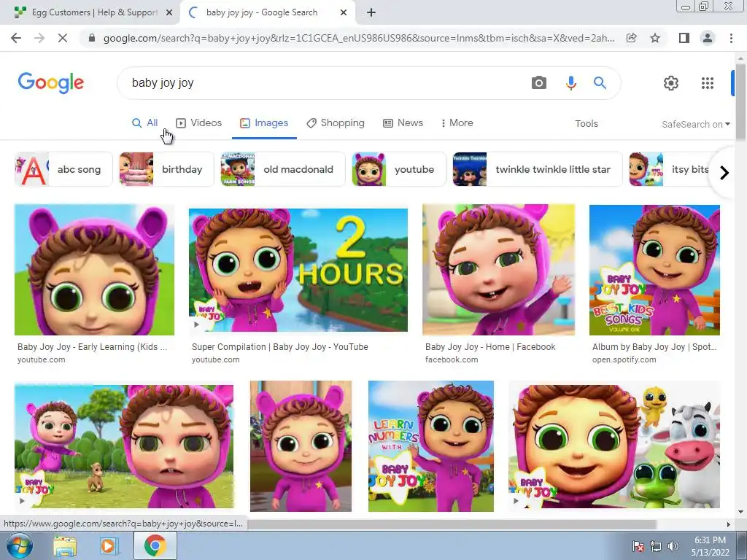Show more suggestion chips with right arrow
Screen dimensions: 747x560
coord(724,172)
